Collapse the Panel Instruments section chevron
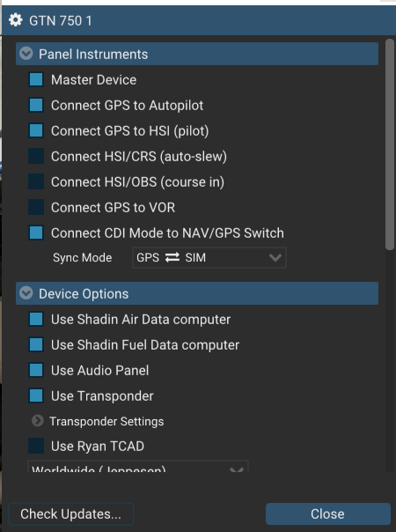Viewport: 396px width, 532px height. (26, 54)
